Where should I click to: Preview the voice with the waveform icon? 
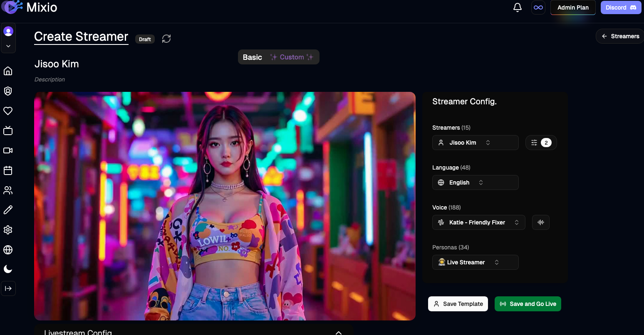[540, 222]
